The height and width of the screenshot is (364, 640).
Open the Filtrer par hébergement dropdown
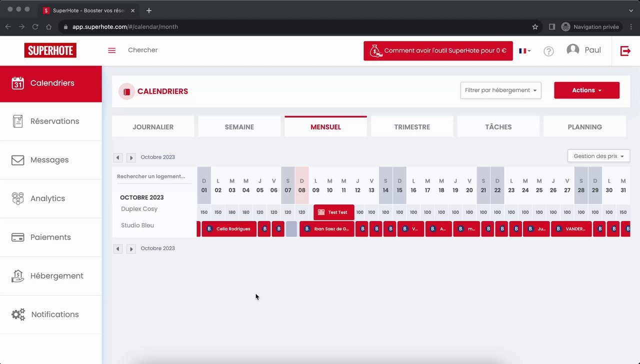500,90
